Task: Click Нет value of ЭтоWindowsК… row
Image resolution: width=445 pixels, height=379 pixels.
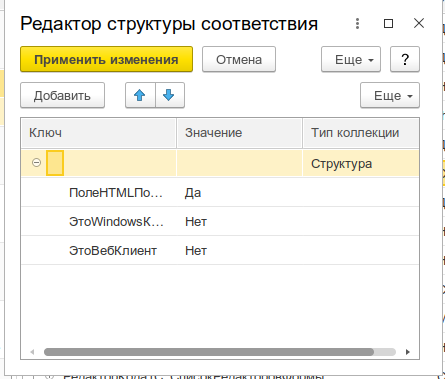Action: pyautogui.click(x=239, y=222)
